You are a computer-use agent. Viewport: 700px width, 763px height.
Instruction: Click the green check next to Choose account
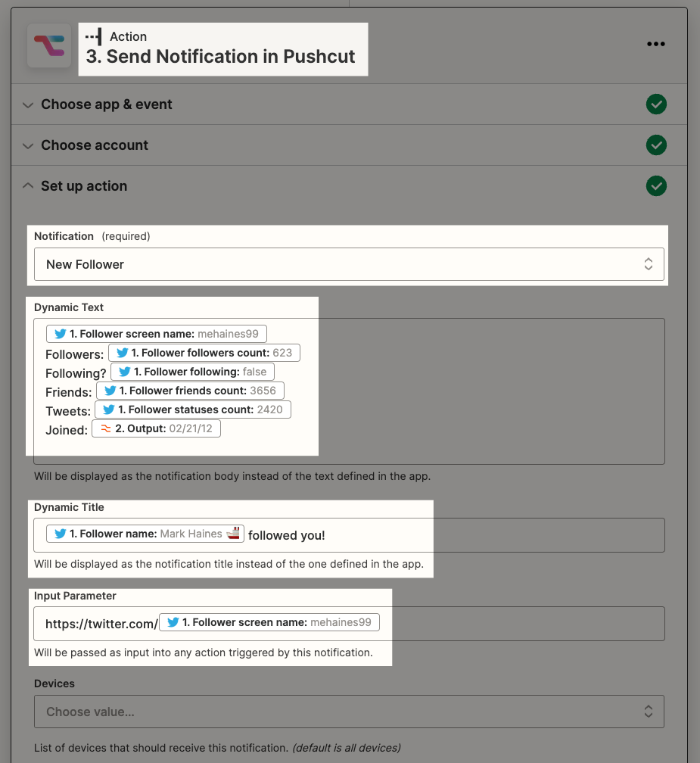(x=656, y=145)
